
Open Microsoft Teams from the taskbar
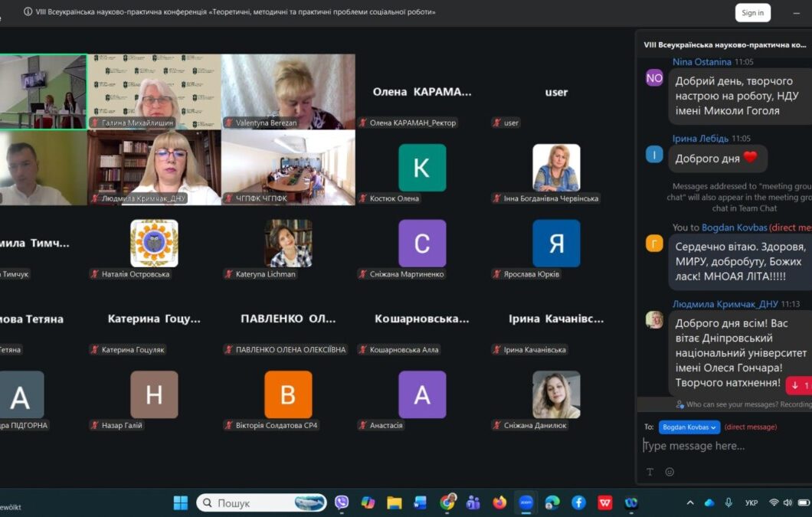pos(473,502)
